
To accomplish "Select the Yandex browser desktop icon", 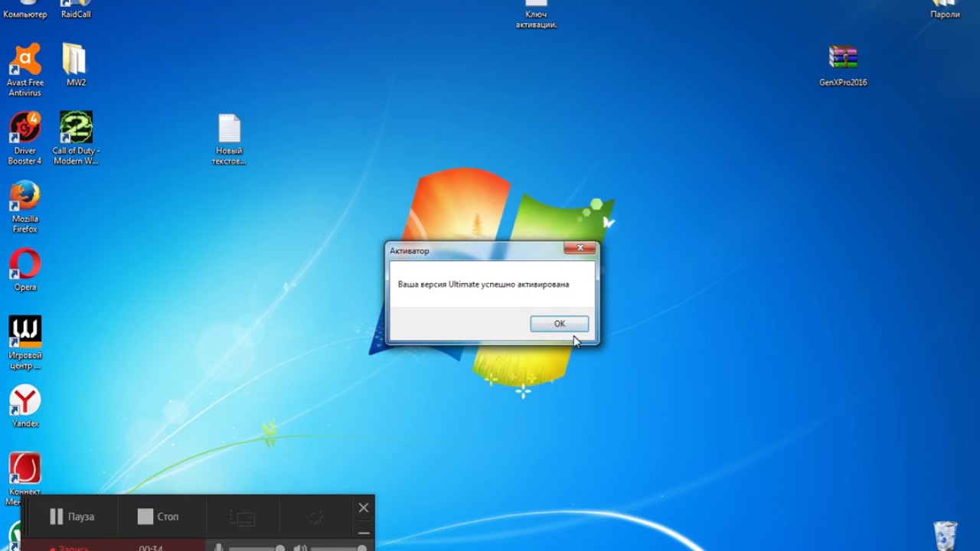I will pyautogui.click(x=25, y=406).
